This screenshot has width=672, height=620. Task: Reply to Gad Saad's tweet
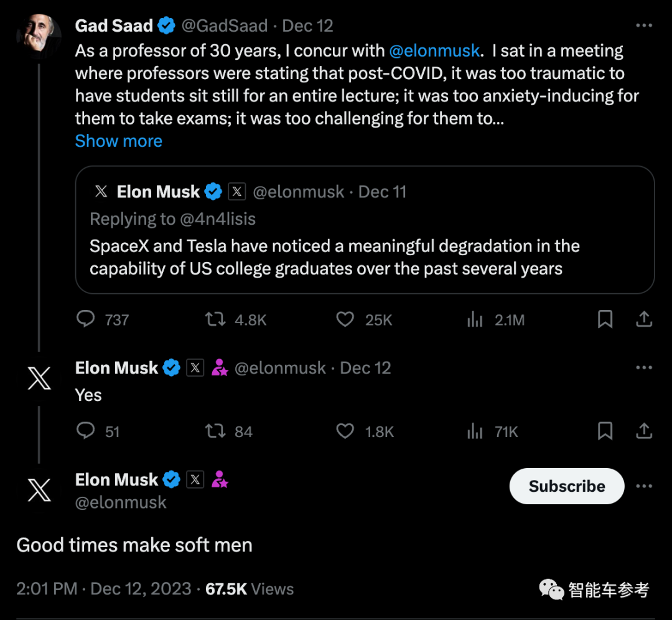(85, 319)
